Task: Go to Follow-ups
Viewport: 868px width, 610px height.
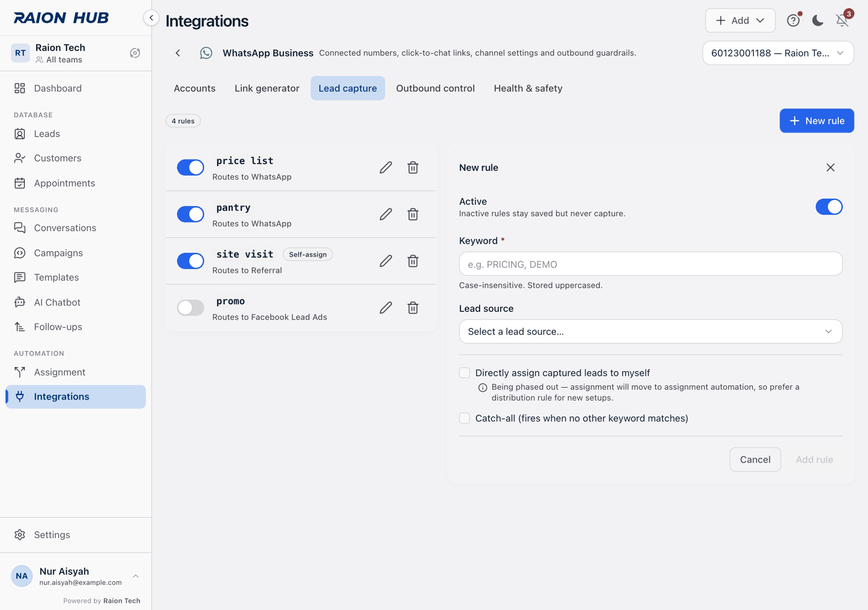Action: (x=75, y=327)
